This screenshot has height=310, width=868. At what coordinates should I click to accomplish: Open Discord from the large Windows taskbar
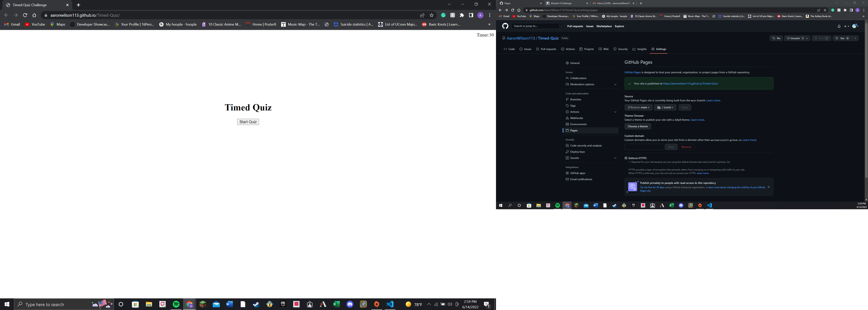coord(350,304)
